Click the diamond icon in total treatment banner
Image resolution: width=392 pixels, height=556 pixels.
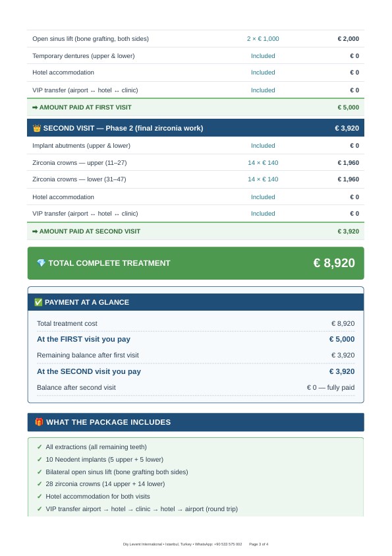[41, 263]
